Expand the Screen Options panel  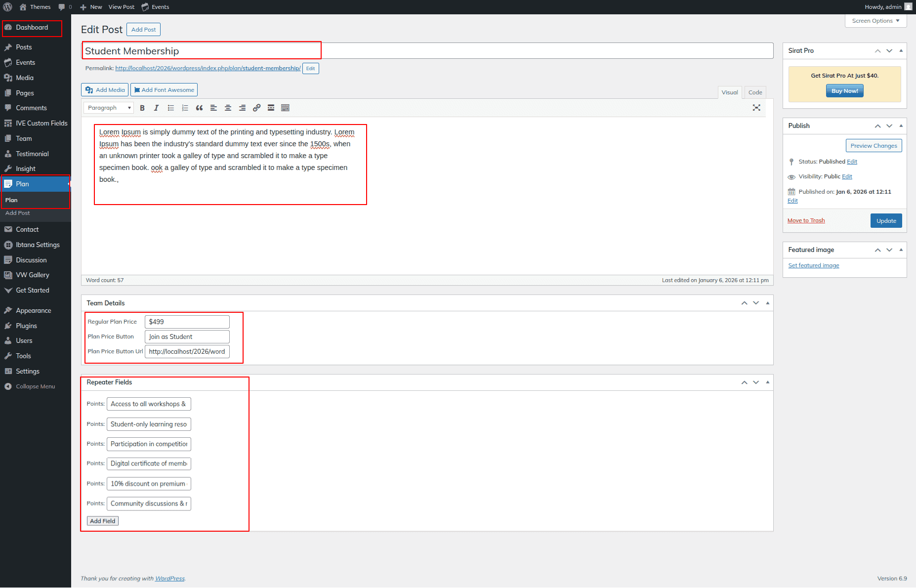875,21
